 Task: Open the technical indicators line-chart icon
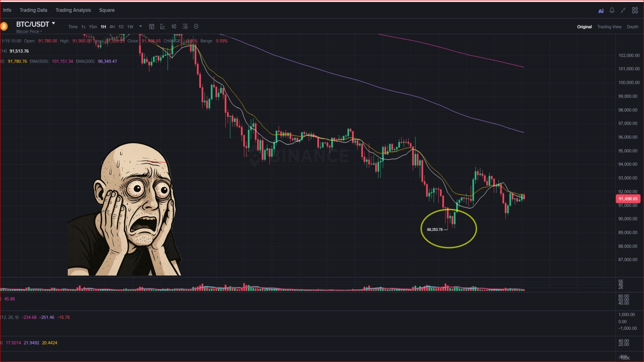click(x=163, y=26)
